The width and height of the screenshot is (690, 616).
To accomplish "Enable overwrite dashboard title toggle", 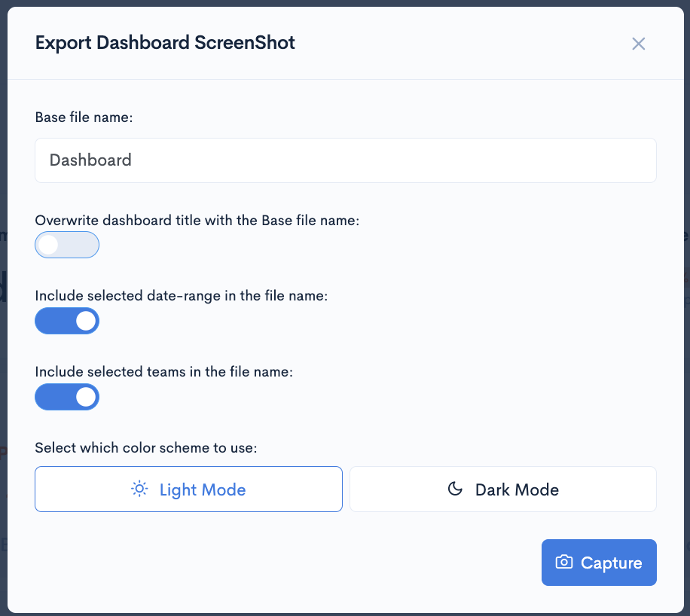I will [67, 245].
